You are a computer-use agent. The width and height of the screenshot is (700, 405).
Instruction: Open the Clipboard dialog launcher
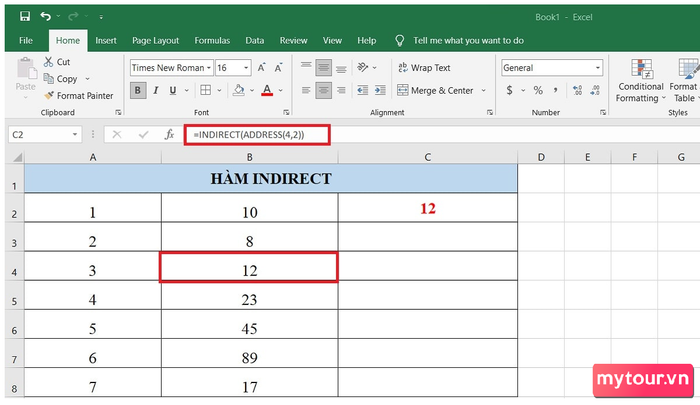click(x=118, y=113)
